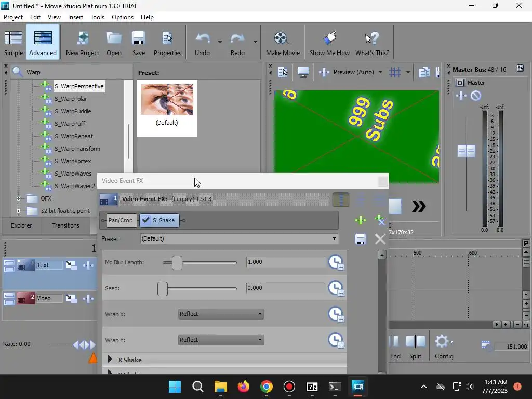
Task: Open the Master FX icon
Action: [x=461, y=96]
